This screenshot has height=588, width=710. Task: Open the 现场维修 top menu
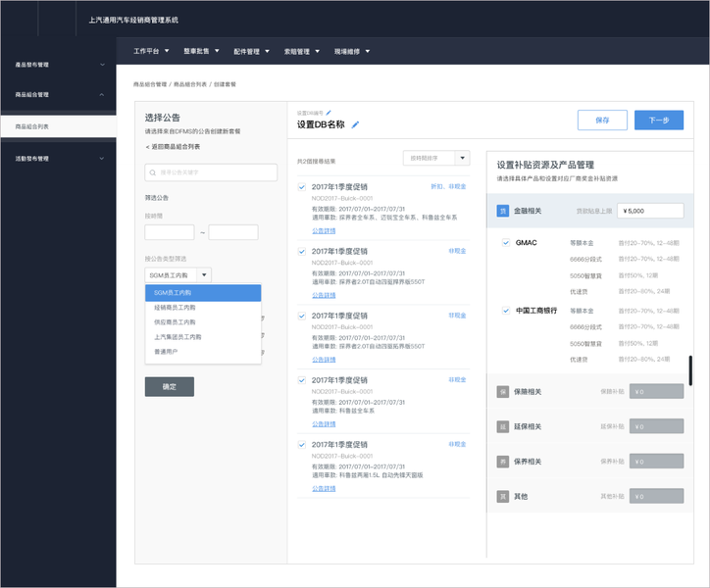352,51
